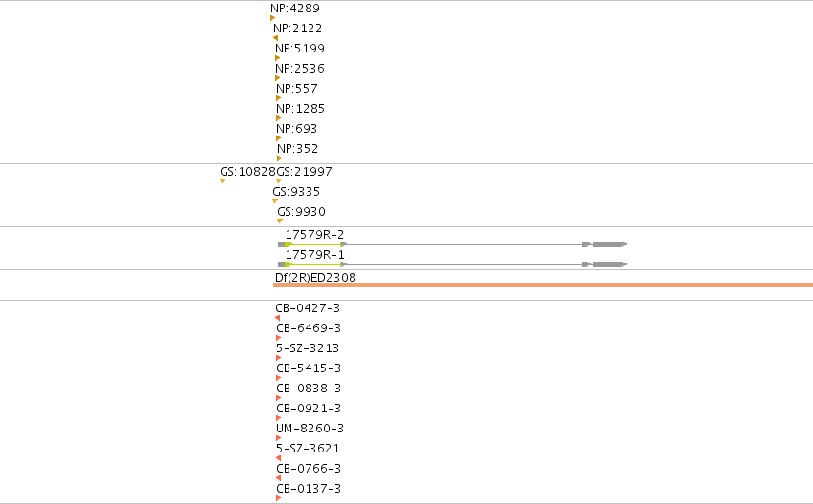Viewport: 813px width, 504px height.
Task: Select the arrow marker below NP:557
Action: pos(278,98)
